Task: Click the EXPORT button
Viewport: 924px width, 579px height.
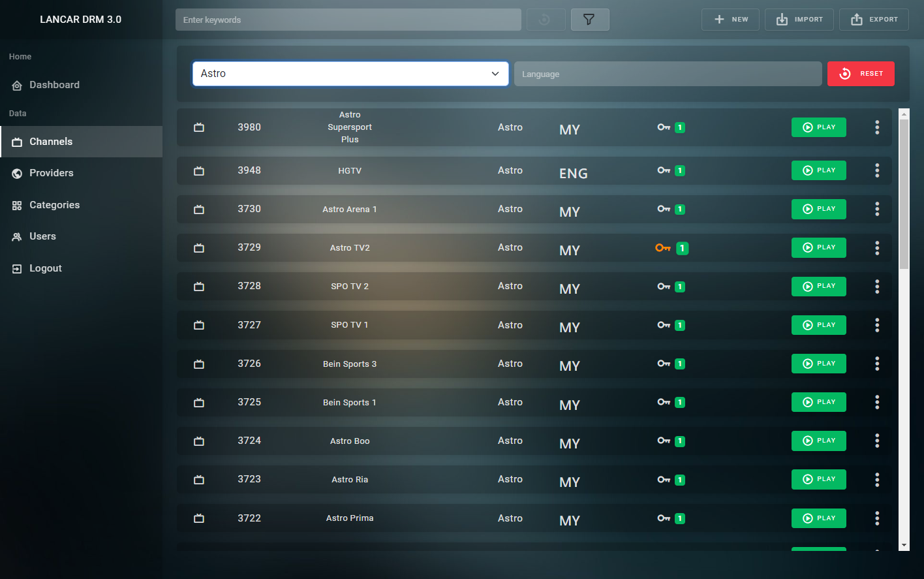Action: tap(874, 20)
